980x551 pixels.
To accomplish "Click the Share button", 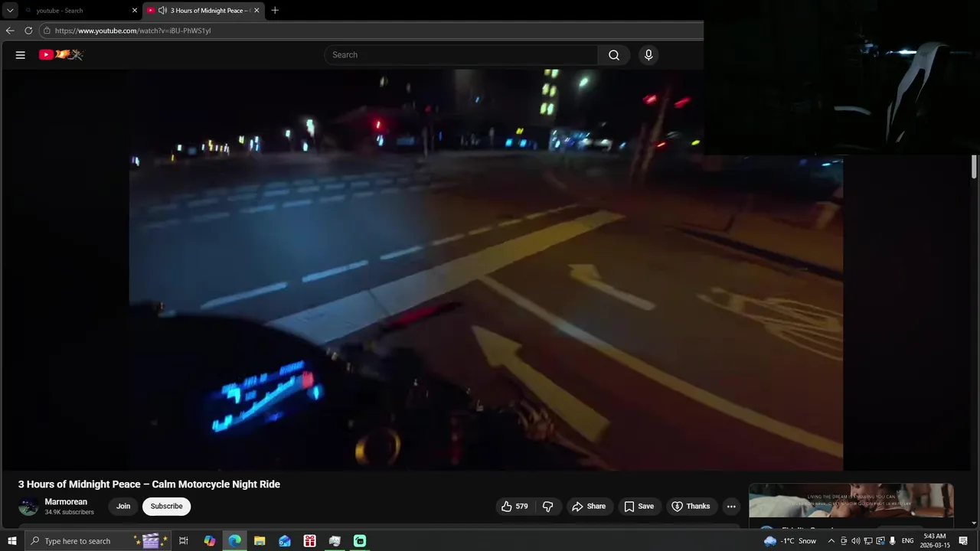I will pos(589,507).
